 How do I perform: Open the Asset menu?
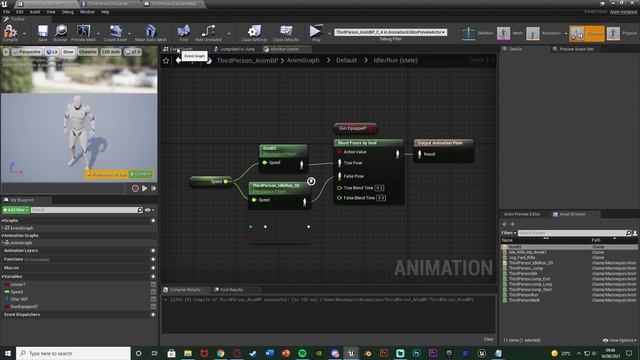coord(35,12)
